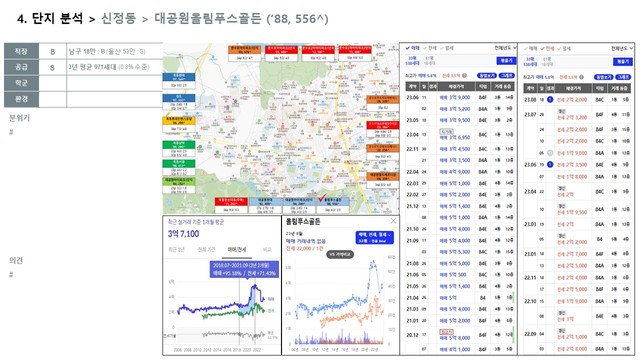Click 매매 3억 9,000 row

coord(460,98)
